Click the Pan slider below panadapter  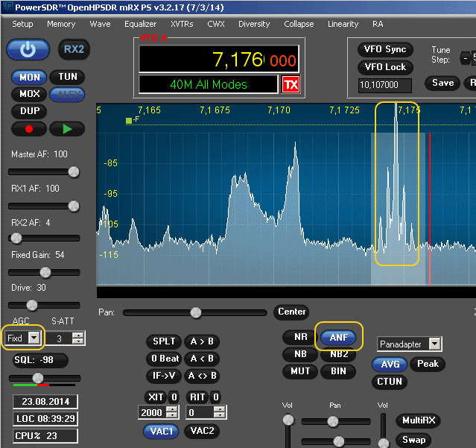pos(194,312)
